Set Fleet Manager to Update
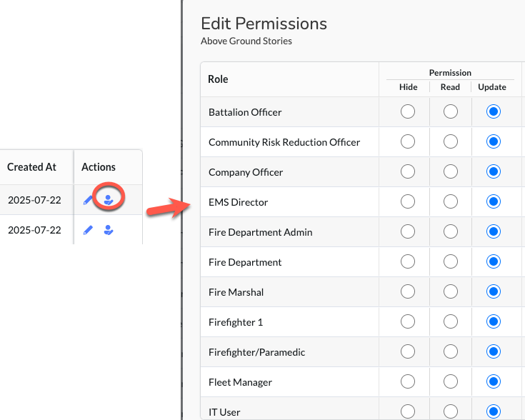This screenshot has height=420, width=525. 493,381
